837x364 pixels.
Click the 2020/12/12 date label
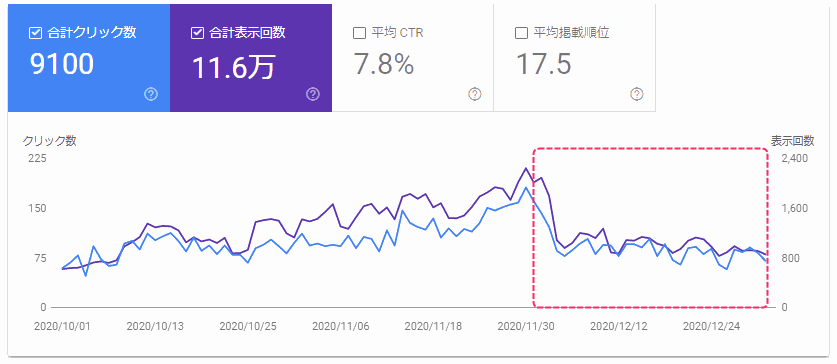(x=619, y=326)
